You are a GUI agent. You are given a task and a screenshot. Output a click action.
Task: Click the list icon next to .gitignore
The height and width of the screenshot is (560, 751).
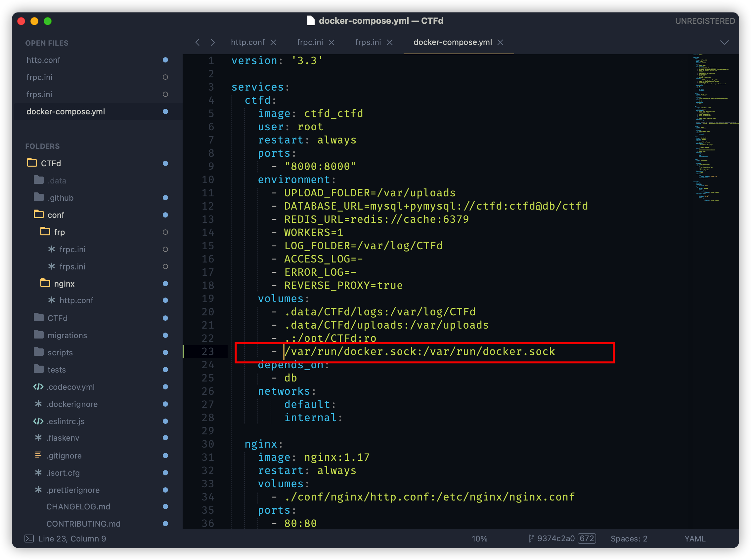pyautogui.click(x=38, y=455)
